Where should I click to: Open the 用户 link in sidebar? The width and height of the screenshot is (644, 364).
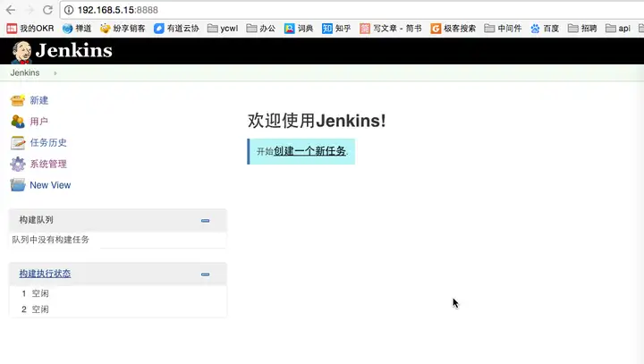(x=39, y=122)
